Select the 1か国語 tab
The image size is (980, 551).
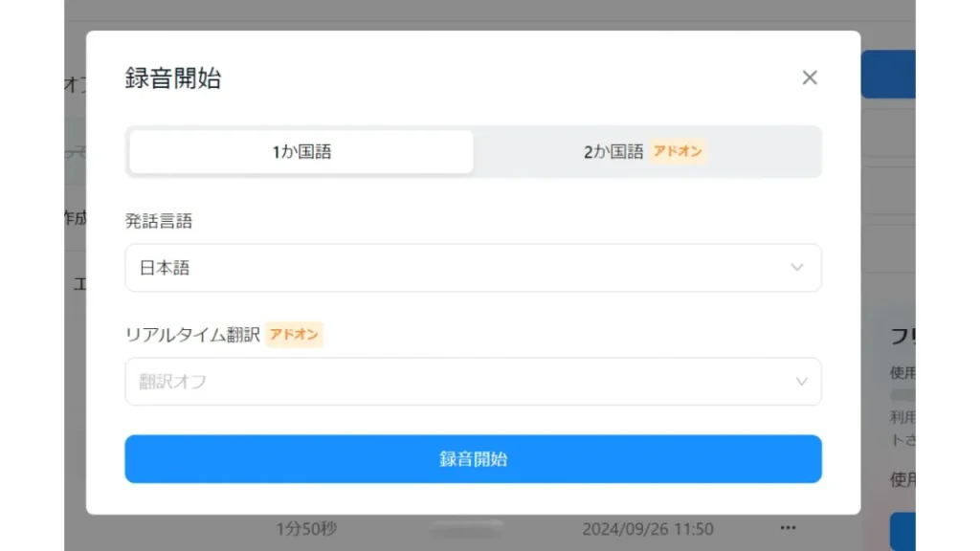point(301,152)
